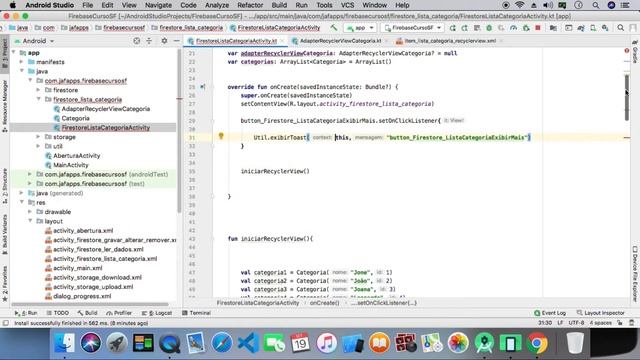Click the yellow lightbulb intention icon
The image size is (640, 360).
click(221, 136)
